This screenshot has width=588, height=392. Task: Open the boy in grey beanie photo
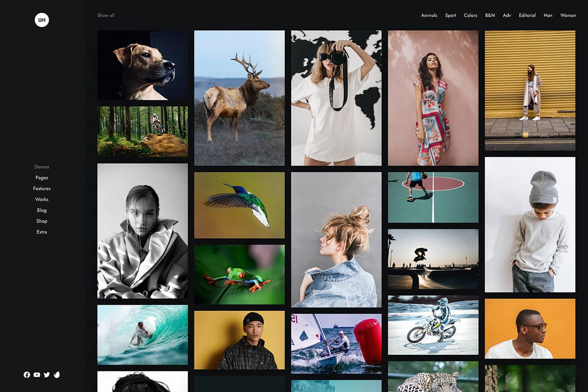coord(530,224)
